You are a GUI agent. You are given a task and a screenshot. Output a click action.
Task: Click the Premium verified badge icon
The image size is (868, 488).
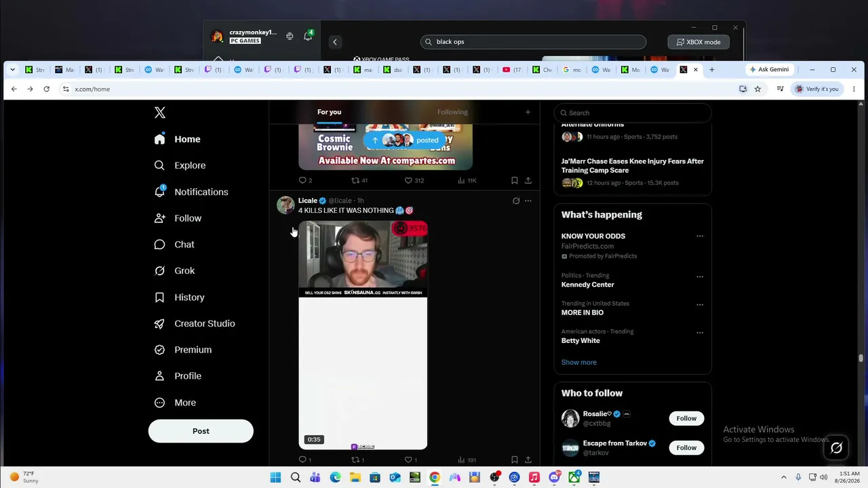[159, 350]
